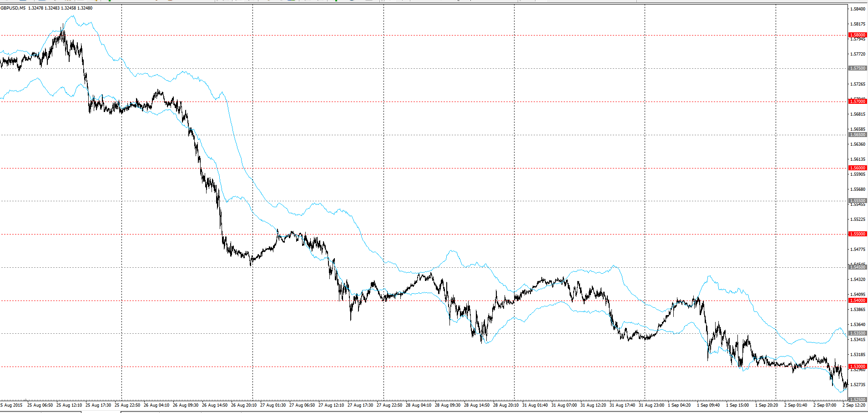This screenshot has width=868, height=413.
Task: Click the 27 Aug 06:50 time axis label
Action: [302, 405]
